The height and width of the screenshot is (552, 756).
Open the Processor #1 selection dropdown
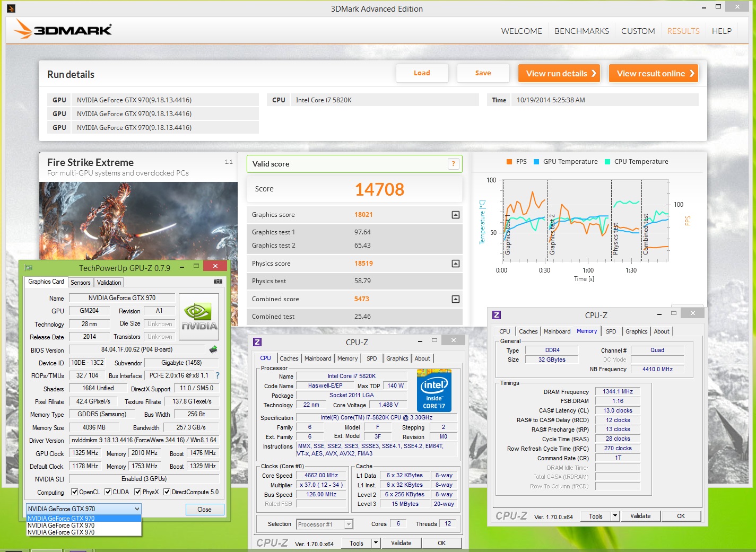point(324,524)
